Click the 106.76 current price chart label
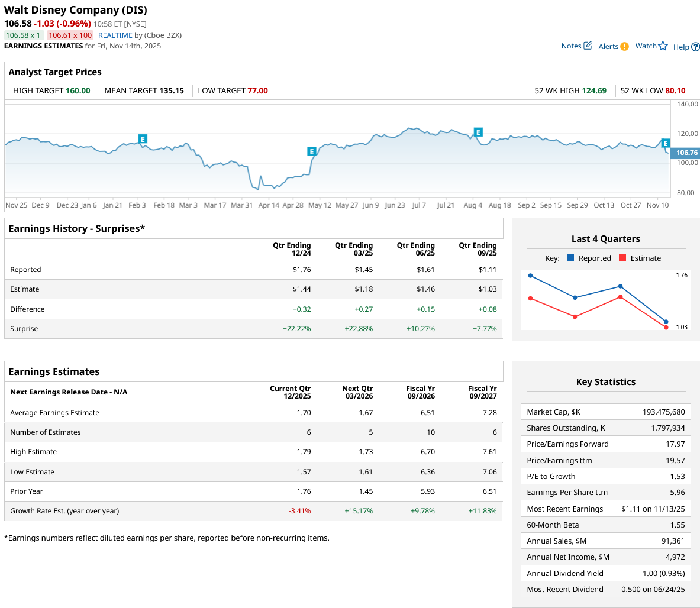Screen dimensions: 700x608 (685, 153)
